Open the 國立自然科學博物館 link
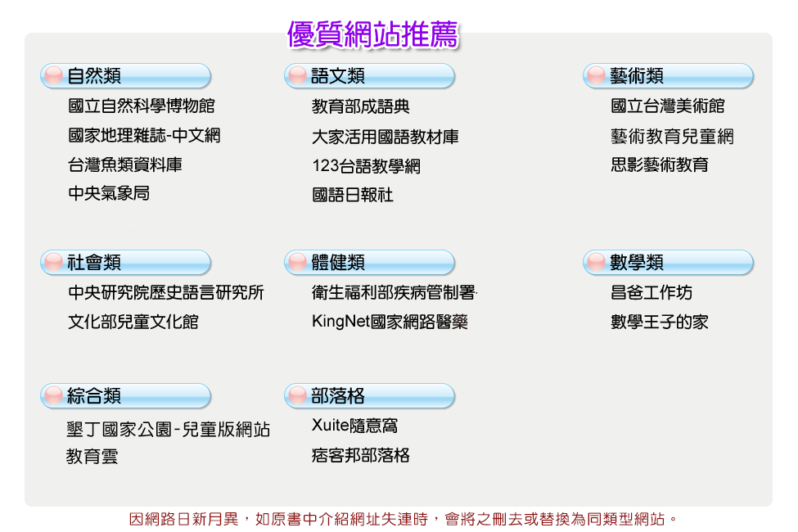Image resolution: width=798 pixels, height=532 pixels. pos(142,106)
